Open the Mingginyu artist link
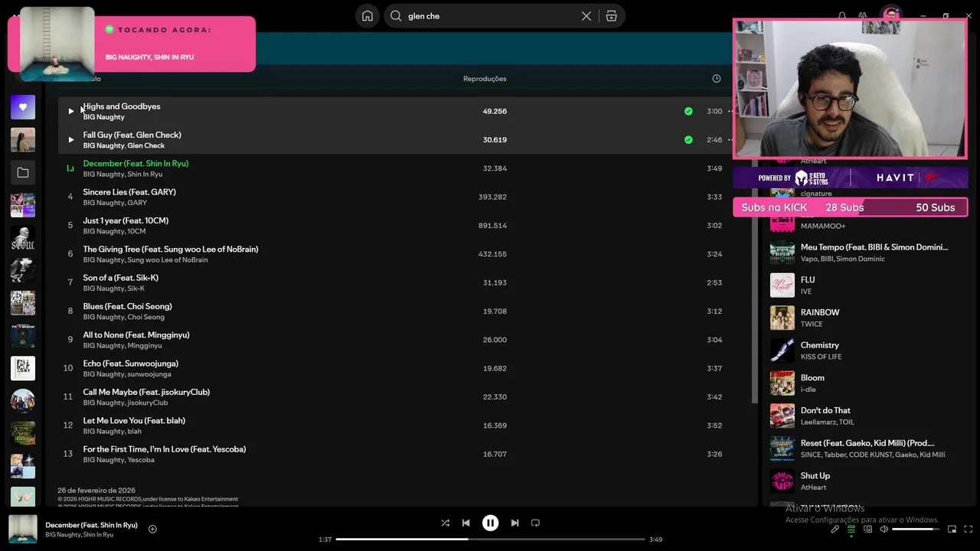The width and height of the screenshot is (980, 551). click(x=145, y=346)
